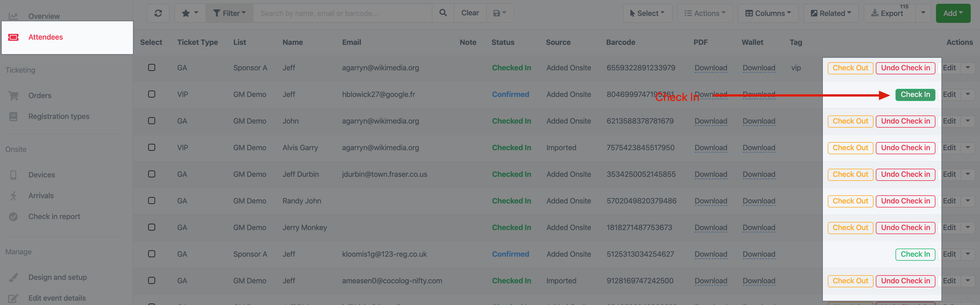This screenshot has width=980, height=305.
Task: Click Check In for kloomis1g@123-reg.co.uk
Action: [915, 254]
